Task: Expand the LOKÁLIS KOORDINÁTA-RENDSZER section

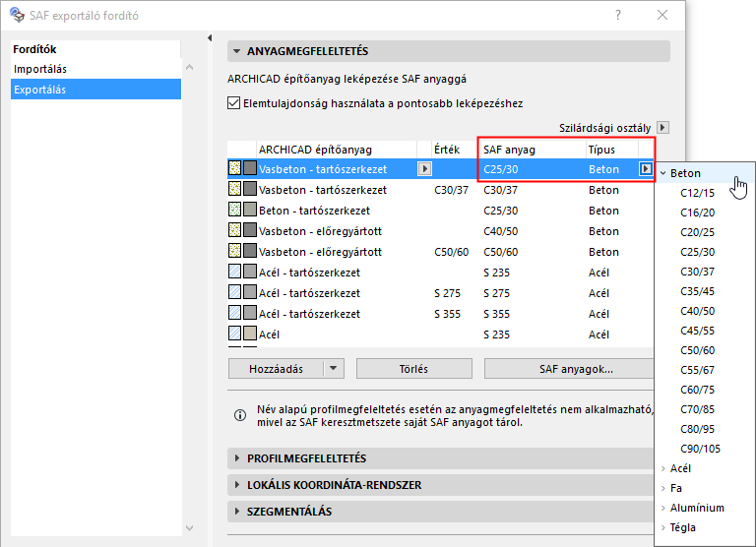Action: 236,485
